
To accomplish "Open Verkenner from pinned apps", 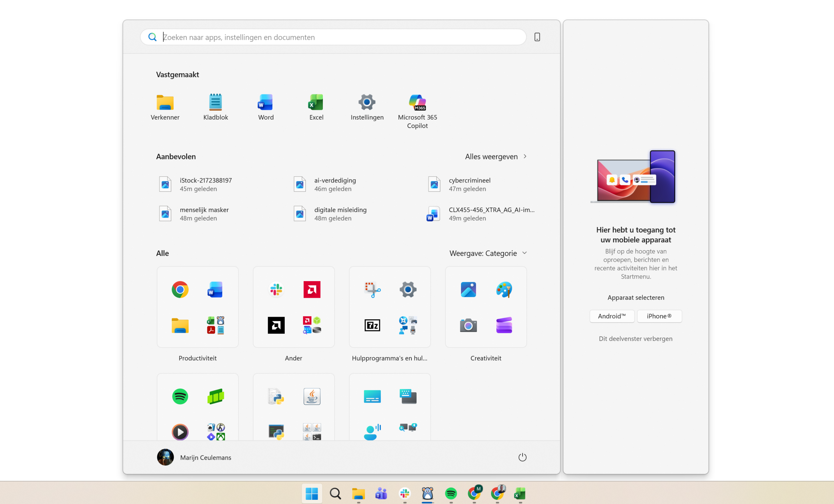I will (x=165, y=107).
